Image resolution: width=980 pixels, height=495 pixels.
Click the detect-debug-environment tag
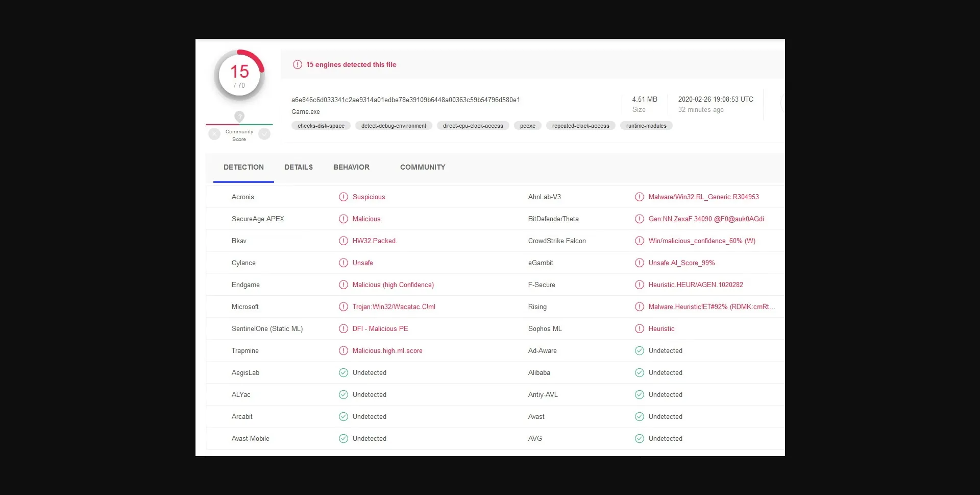pos(394,126)
